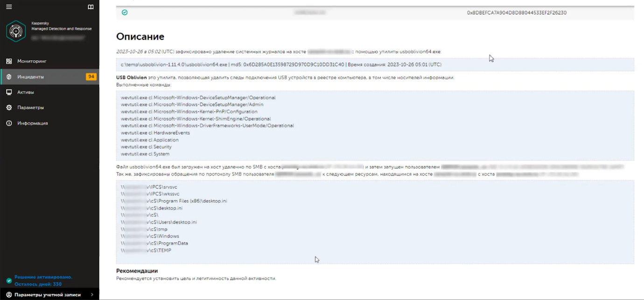Screen dimensions: 644x300
Task: Select Kernel-PnP/Configuration command line
Action: tap(189, 112)
